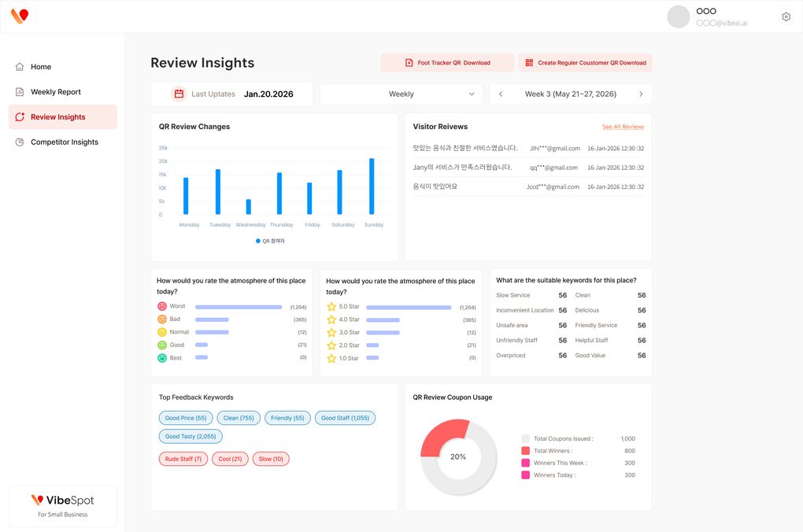Click the Rude Staff (7) tag
The image size is (803, 532).
click(x=183, y=459)
